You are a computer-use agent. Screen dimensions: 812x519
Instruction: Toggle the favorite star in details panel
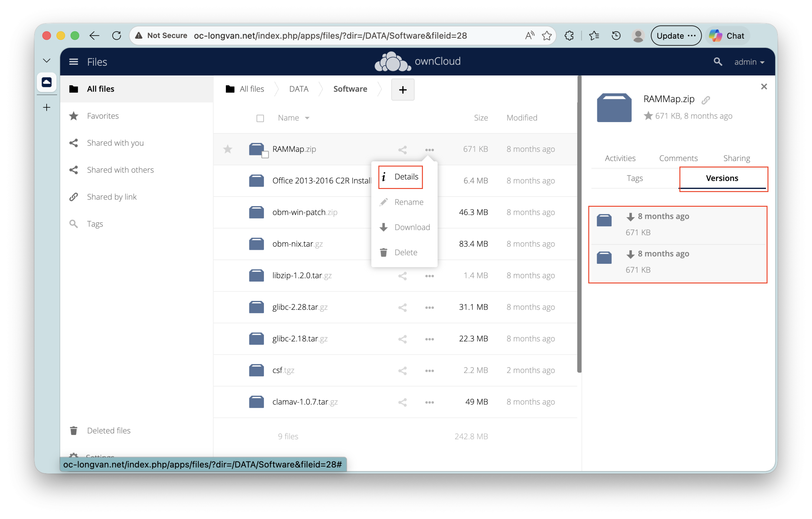click(x=648, y=116)
